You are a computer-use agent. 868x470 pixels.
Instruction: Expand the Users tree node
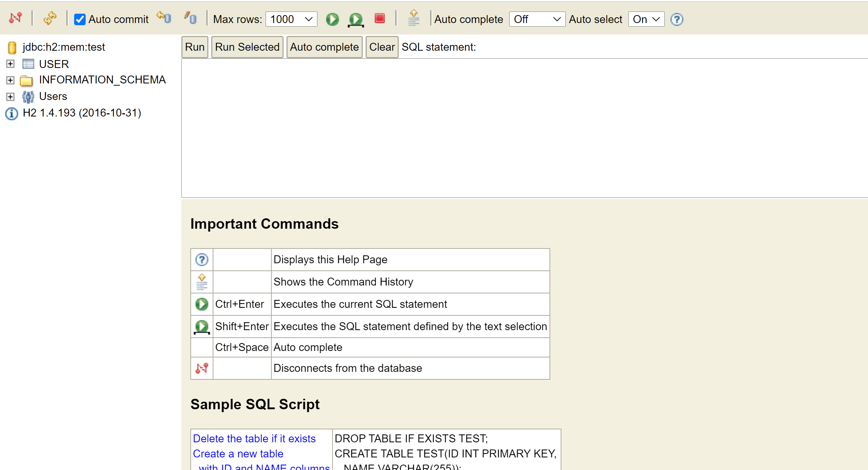[10, 97]
